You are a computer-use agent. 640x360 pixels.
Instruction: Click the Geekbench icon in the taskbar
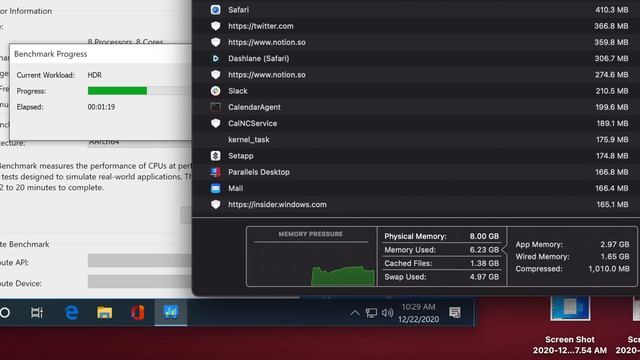click(171, 312)
